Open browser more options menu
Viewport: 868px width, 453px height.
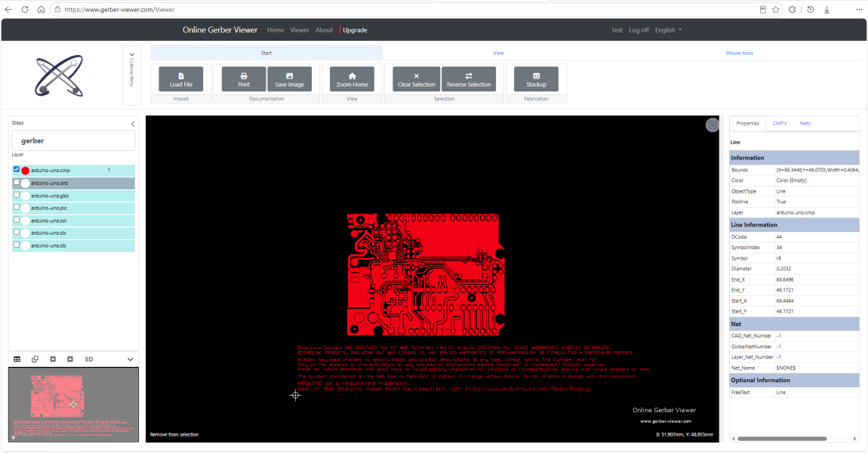(859, 9)
